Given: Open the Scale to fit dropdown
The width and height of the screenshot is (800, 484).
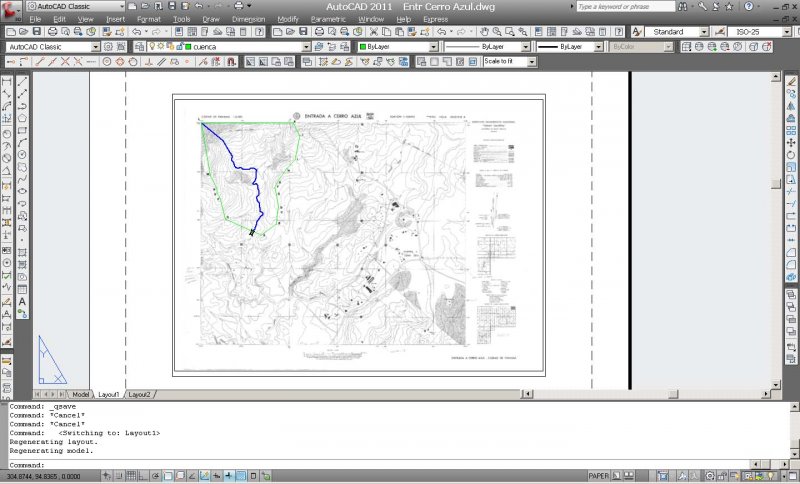Looking at the screenshot, I should [532, 62].
